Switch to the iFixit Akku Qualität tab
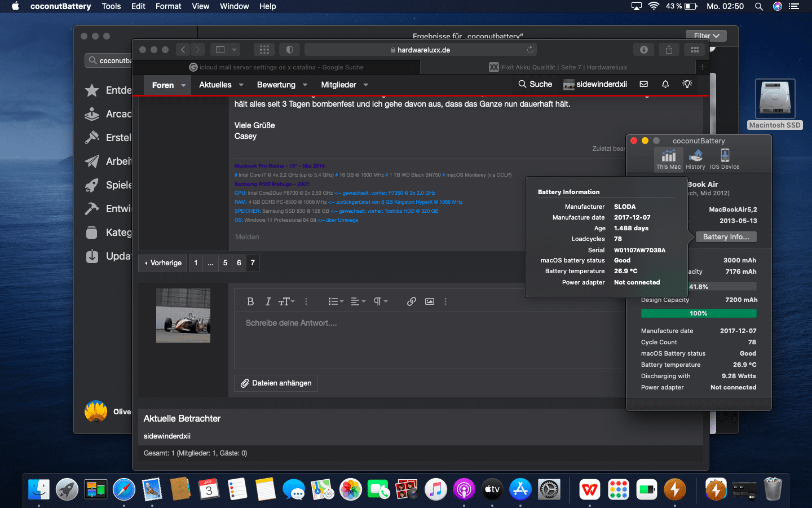 (558, 67)
